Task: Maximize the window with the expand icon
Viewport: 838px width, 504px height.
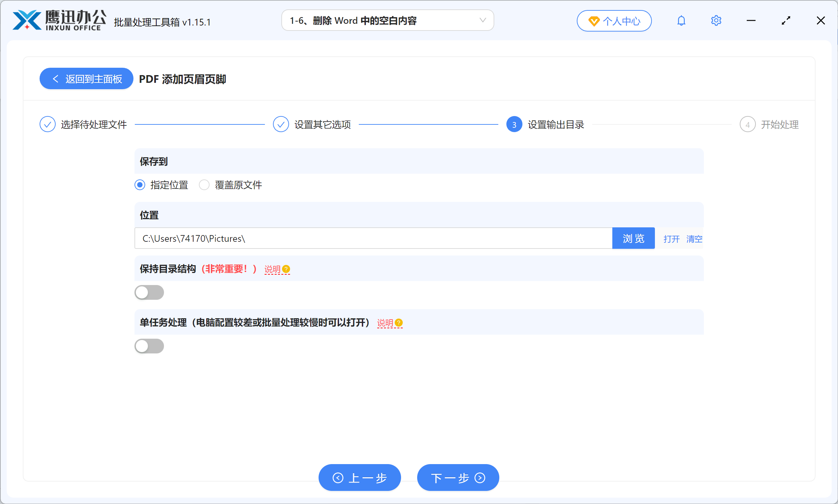Action: [x=786, y=21]
